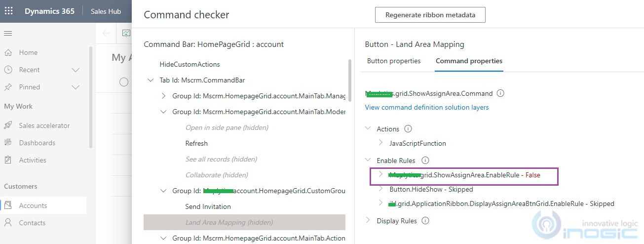Image resolution: width=644 pixels, height=244 pixels.
Task: Open Sales accelerator from the sidebar
Action: tap(44, 125)
